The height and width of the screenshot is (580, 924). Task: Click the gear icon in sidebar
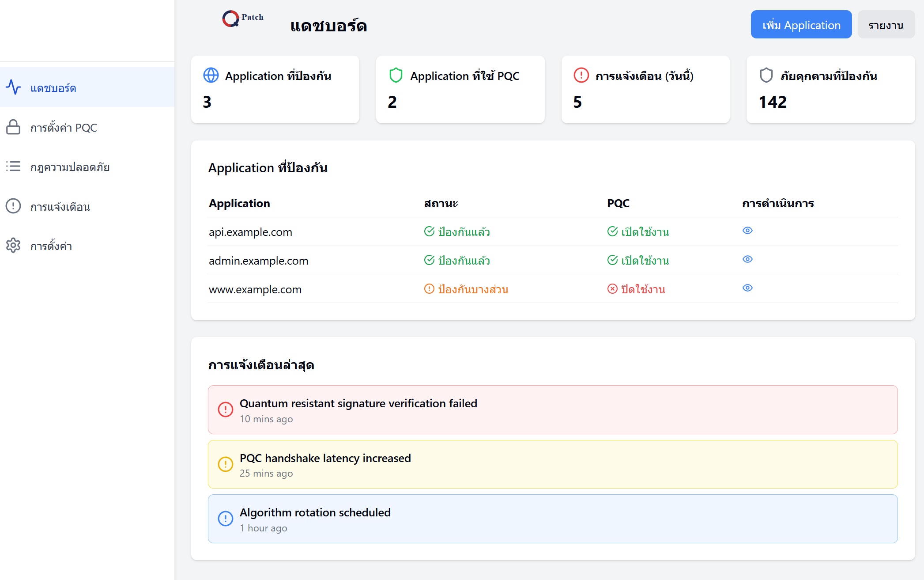pyautogui.click(x=13, y=245)
